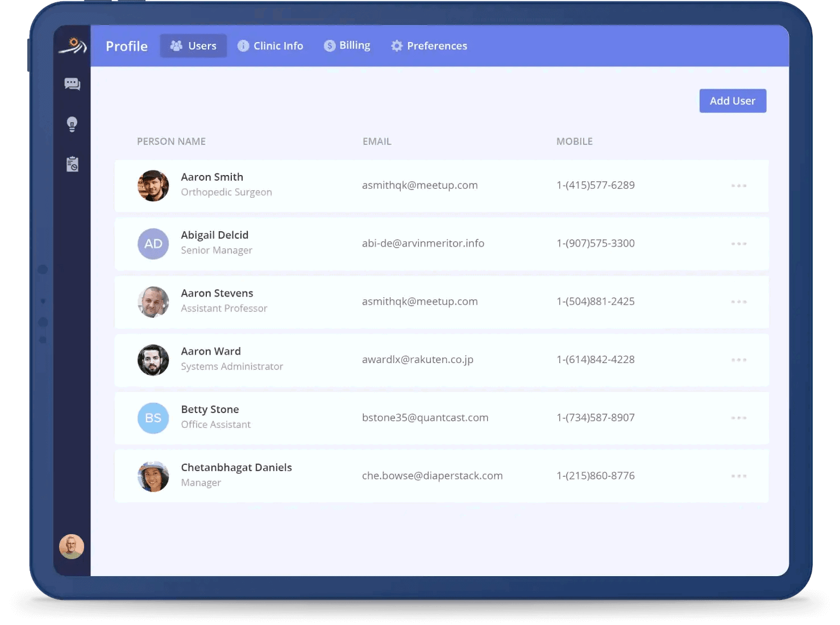
Task: Click the phone number 1-(907)575-3300
Action: coord(596,243)
